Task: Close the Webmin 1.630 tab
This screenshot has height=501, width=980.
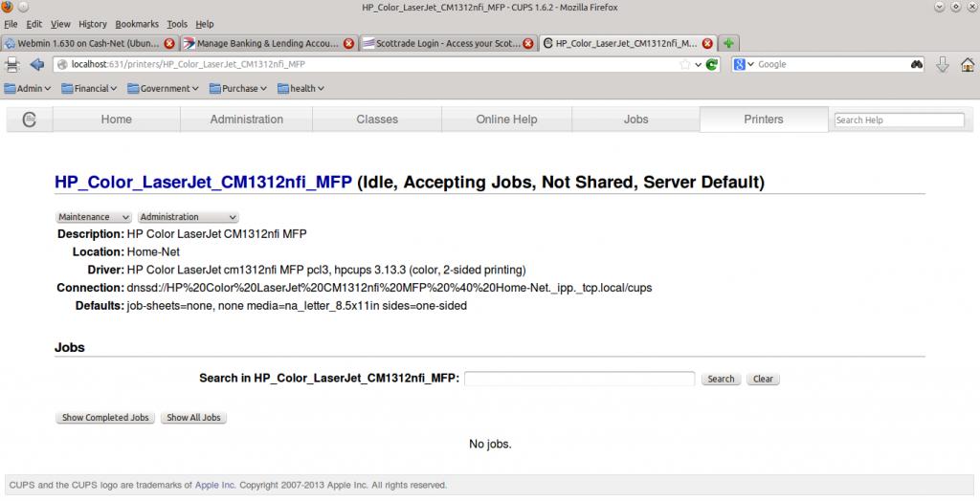Action: pyautogui.click(x=169, y=43)
